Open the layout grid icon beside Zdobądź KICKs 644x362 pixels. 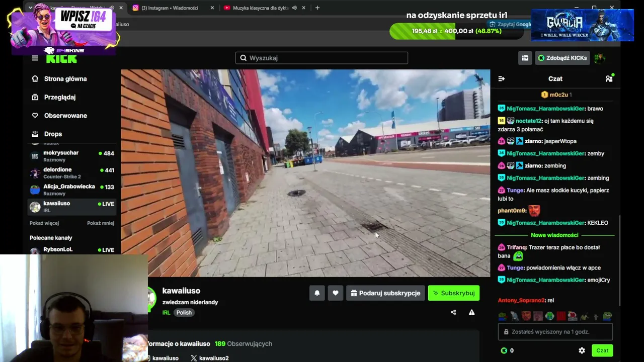tap(525, 58)
